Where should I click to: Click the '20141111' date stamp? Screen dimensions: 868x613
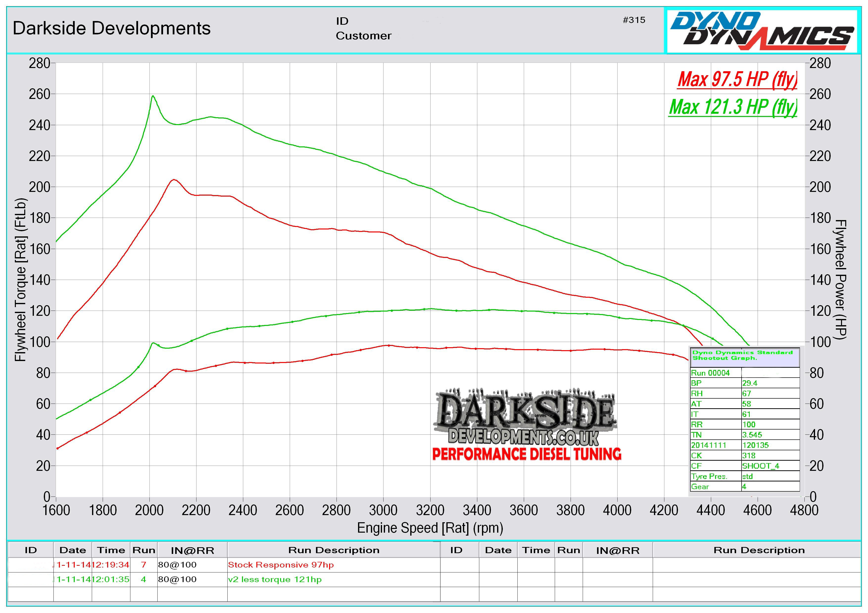pos(709,445)
